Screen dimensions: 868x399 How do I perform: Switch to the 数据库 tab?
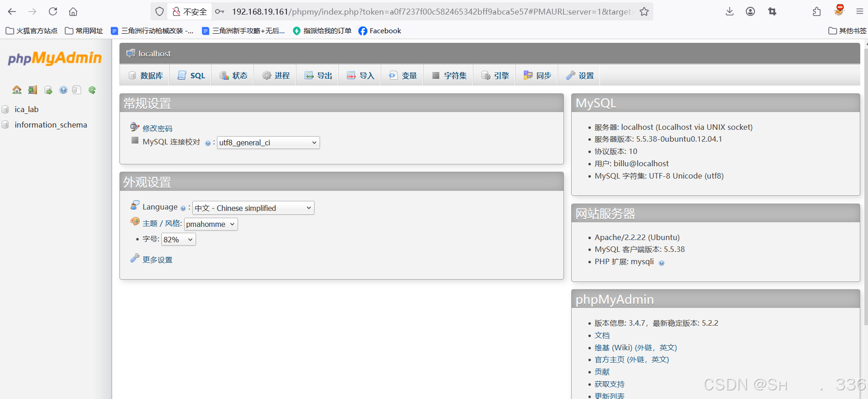(x=145, y=76)
